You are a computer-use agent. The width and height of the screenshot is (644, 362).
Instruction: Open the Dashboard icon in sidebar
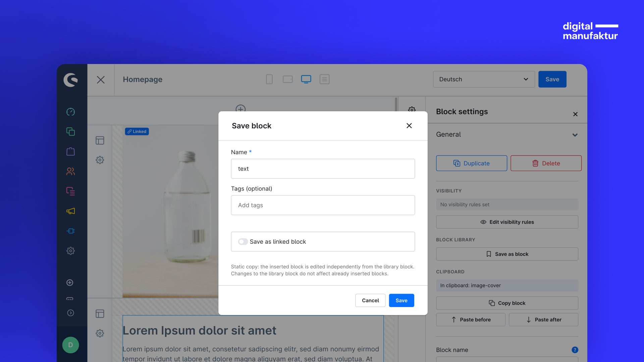[x=70, y=112]
